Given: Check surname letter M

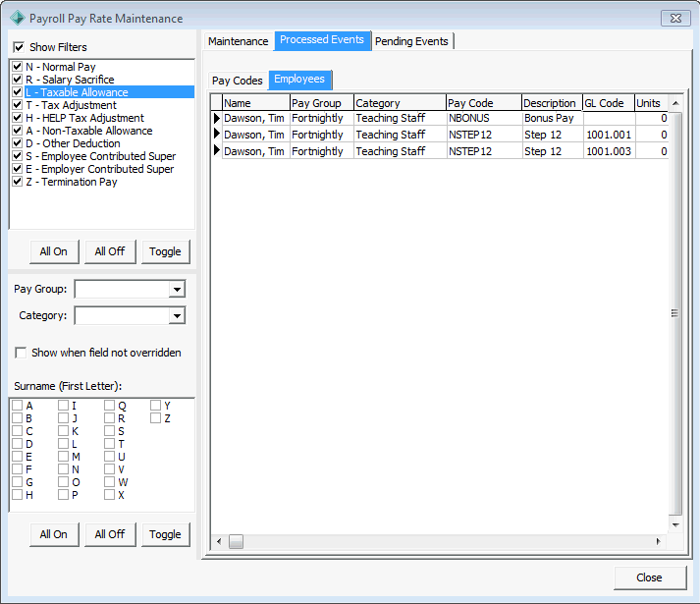Looking at the screenshot, I should pyautogui.click(x=63, y=456).
